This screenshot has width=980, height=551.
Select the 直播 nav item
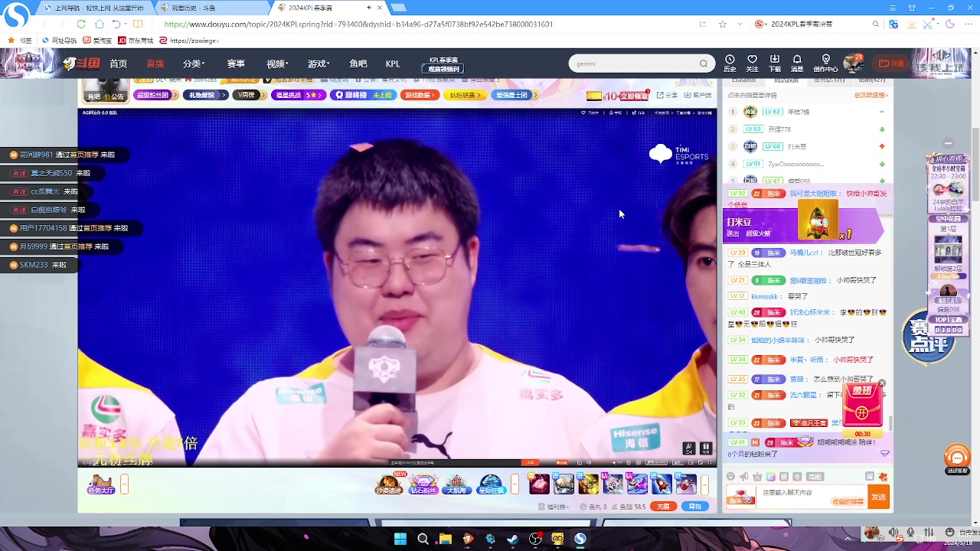[155, 64]
